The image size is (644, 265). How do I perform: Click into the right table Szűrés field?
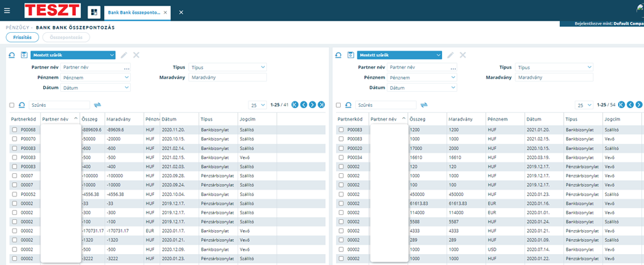(386, 105)
